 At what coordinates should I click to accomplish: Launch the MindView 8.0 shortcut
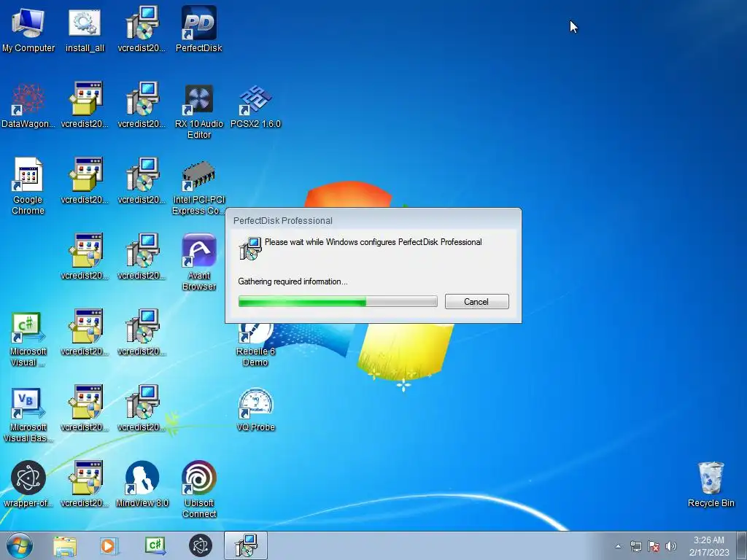click(x=142, y=483)
